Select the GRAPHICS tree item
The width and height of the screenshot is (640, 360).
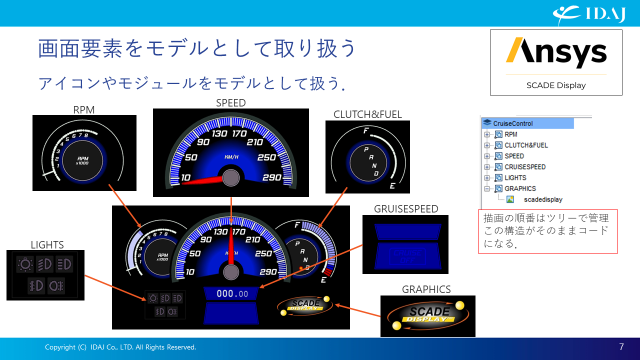(x=520, y=189)
